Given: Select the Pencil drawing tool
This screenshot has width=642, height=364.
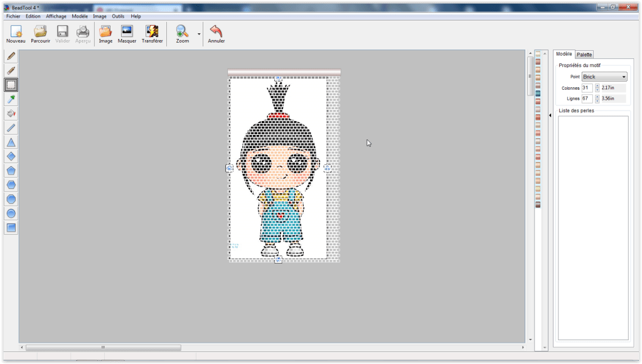Looking at the screenshot, I should (x=10, y=56).
